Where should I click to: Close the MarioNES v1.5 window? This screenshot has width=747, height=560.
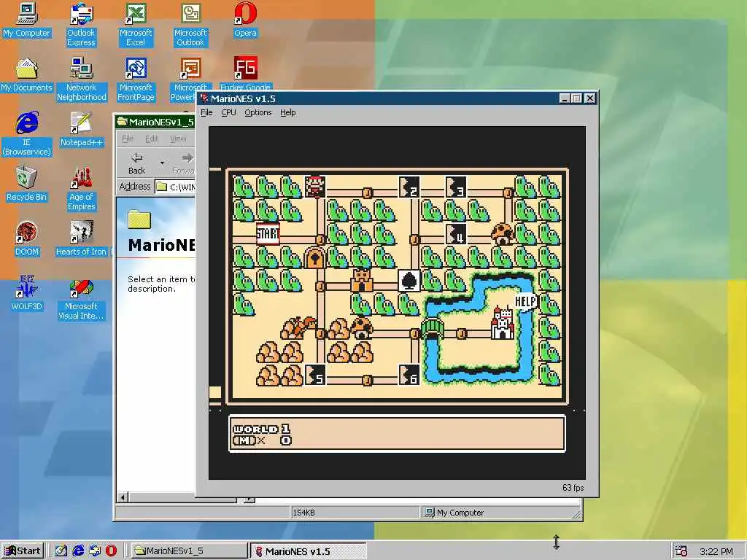589,98
